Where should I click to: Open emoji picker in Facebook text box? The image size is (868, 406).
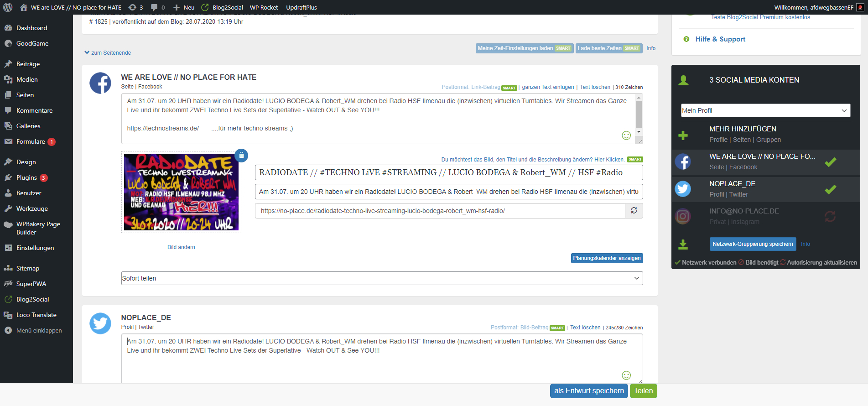[626, 135]
